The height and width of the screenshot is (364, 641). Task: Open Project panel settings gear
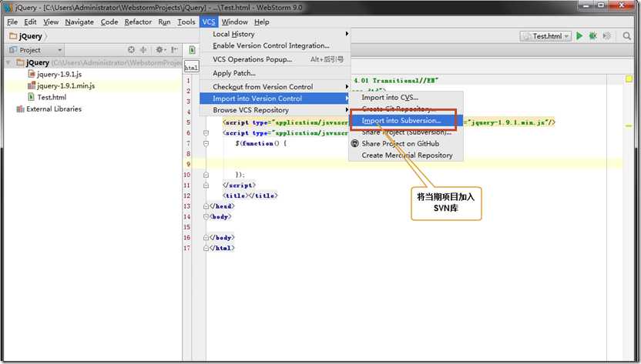159,49
